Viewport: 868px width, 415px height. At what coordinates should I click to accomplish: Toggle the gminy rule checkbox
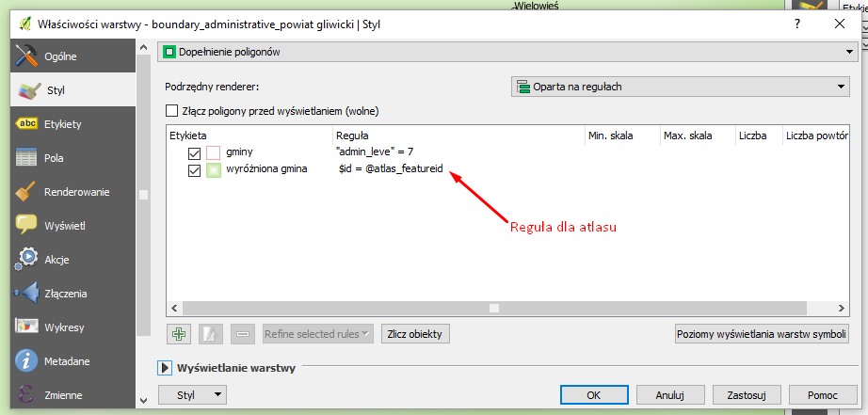195,153
